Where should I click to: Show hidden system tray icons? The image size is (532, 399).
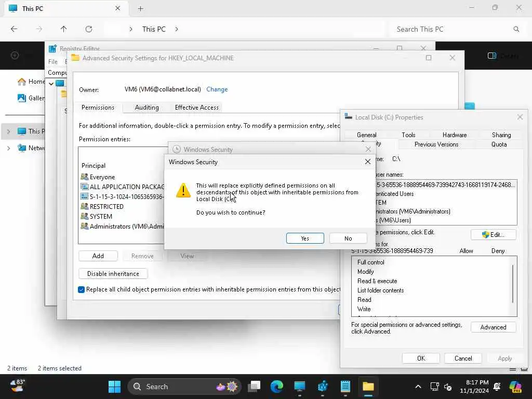[x=418, y=387]
